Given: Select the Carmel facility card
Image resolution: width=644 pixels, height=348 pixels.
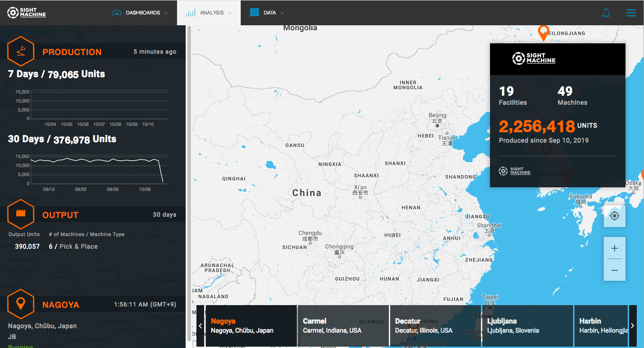Looking at the screenshot, I should 343,326.
